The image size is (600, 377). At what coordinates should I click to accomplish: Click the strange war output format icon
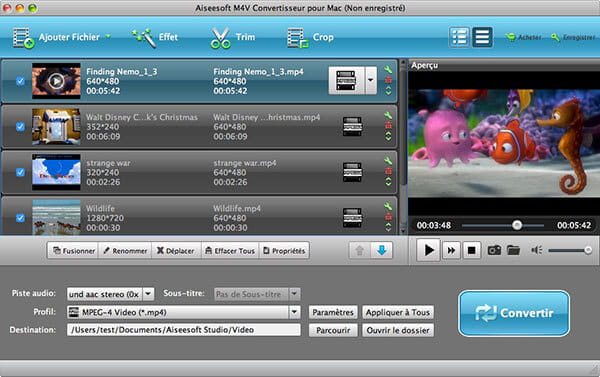click(352, 172)
